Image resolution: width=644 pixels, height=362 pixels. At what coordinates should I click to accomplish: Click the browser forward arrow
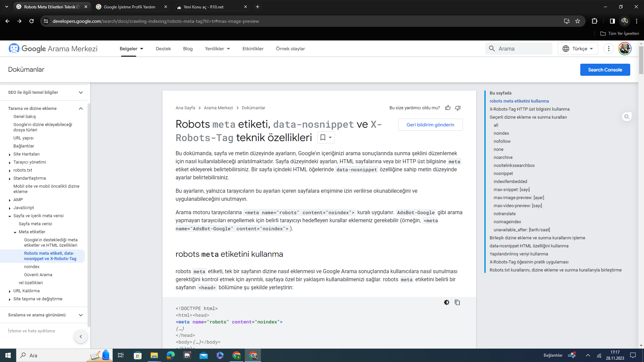(19, 21)
